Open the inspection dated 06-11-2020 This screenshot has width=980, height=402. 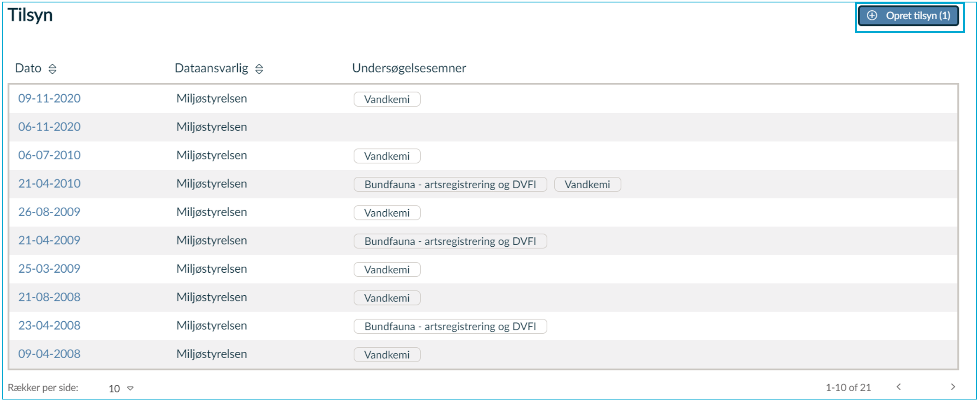click(x=49, y=127)
